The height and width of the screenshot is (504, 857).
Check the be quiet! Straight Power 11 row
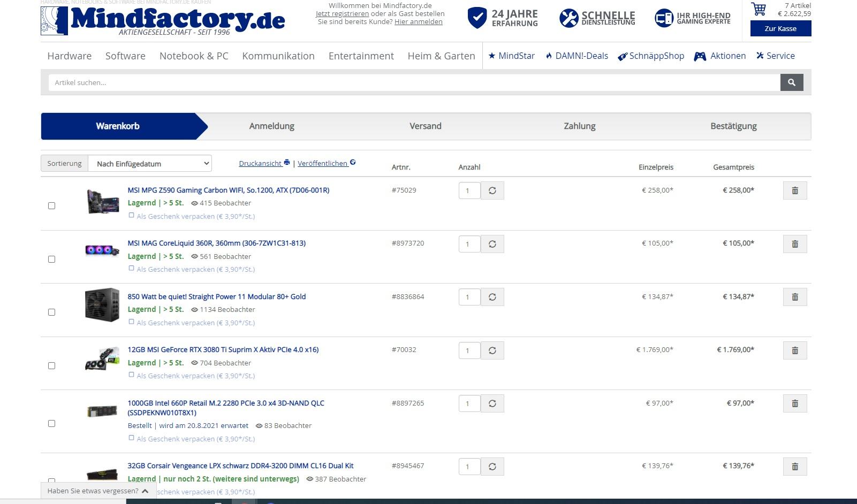tap(51, 312)
